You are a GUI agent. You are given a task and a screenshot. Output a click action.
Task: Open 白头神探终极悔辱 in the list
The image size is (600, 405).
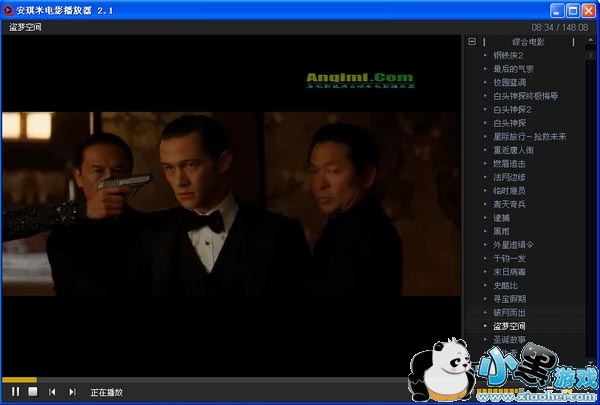pos(525,96)
